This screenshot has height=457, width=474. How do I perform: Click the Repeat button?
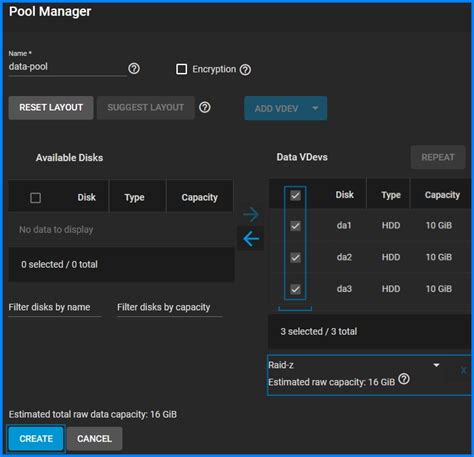[438, 157]
